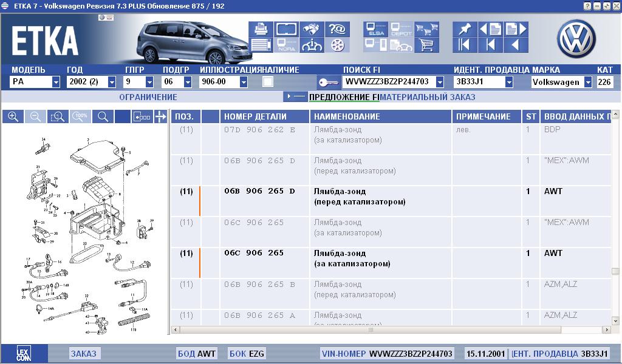The image size is (622, 364).
Task: Click the vertical scrollbar up arrow of parts list
Action: [x=615, y=114]
